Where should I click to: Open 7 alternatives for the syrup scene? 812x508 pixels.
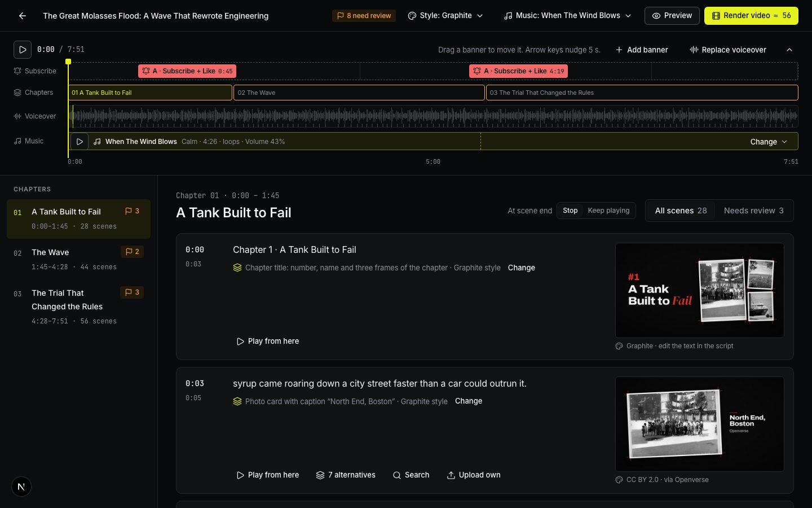click(x=346, y=475)
